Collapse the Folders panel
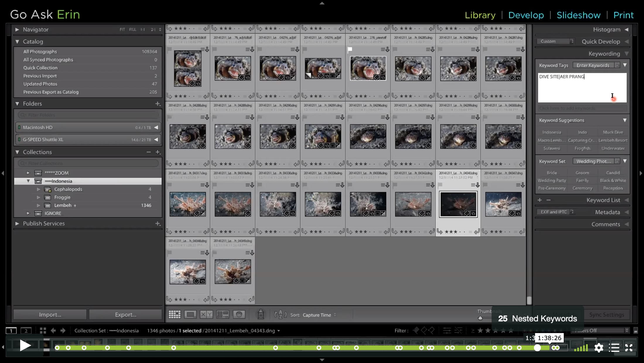 [17, 104]
